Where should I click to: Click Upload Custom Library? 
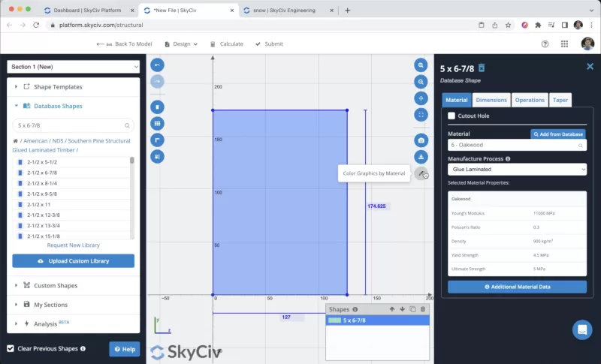(x=73, y=261)
